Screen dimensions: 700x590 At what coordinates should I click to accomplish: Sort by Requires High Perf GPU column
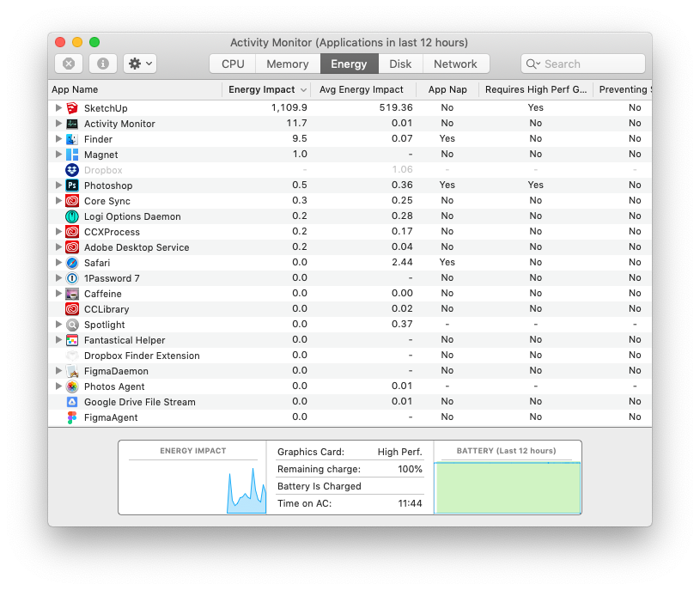[x=536, y=89]
